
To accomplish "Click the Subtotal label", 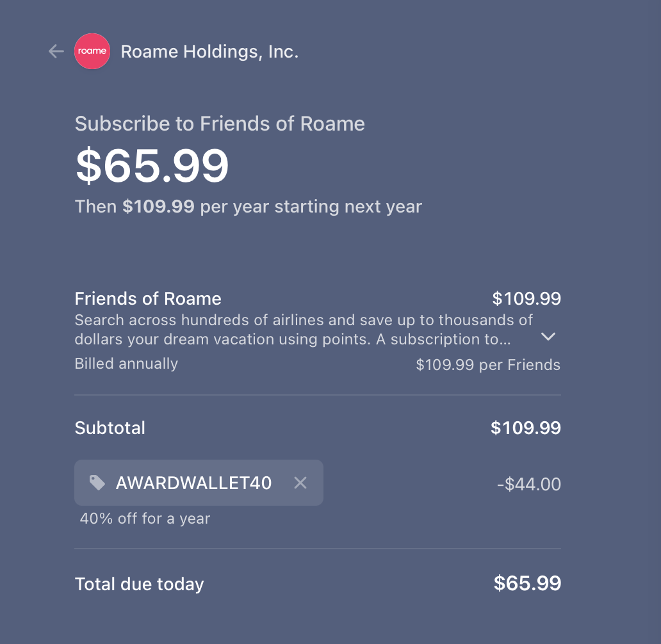I will pyautogui.click(x=110, y=428).
